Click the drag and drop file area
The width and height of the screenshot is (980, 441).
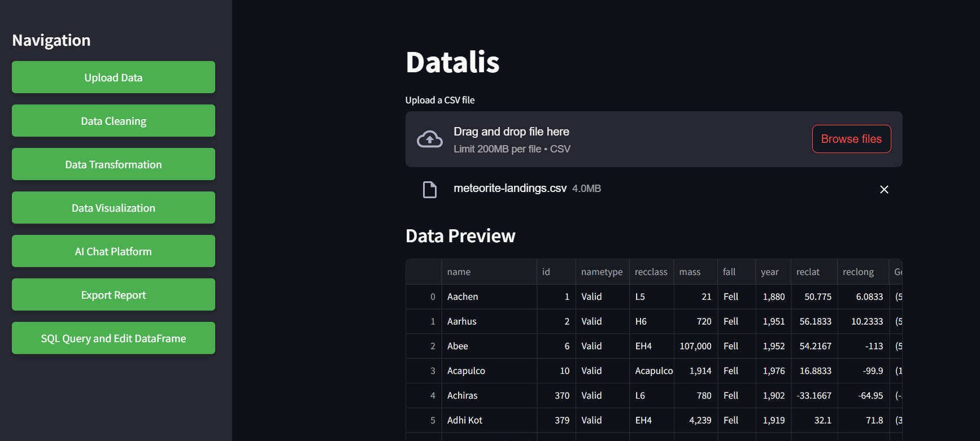tap(654, 139)
